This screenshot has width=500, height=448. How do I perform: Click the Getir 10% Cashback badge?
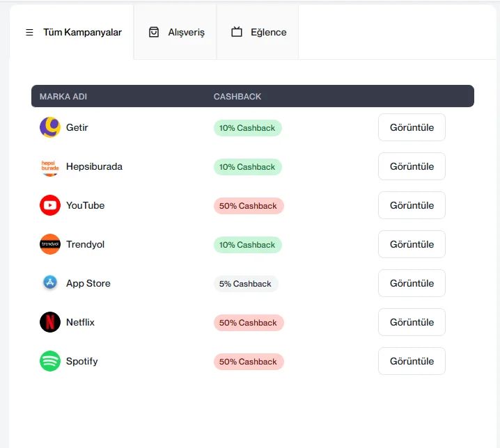[x=247, y=128]
